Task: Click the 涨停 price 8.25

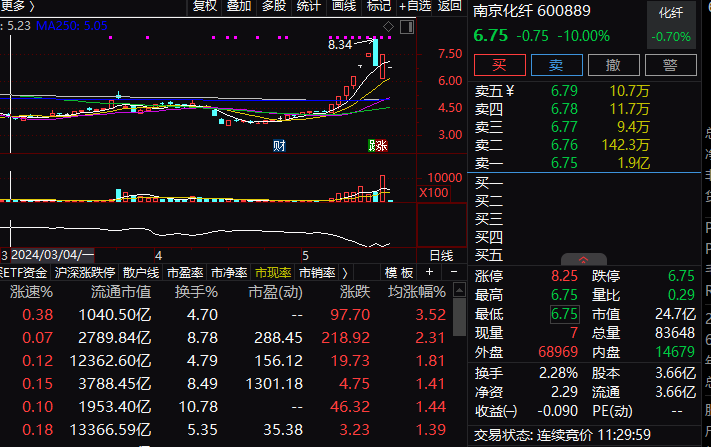Action: 565,276
